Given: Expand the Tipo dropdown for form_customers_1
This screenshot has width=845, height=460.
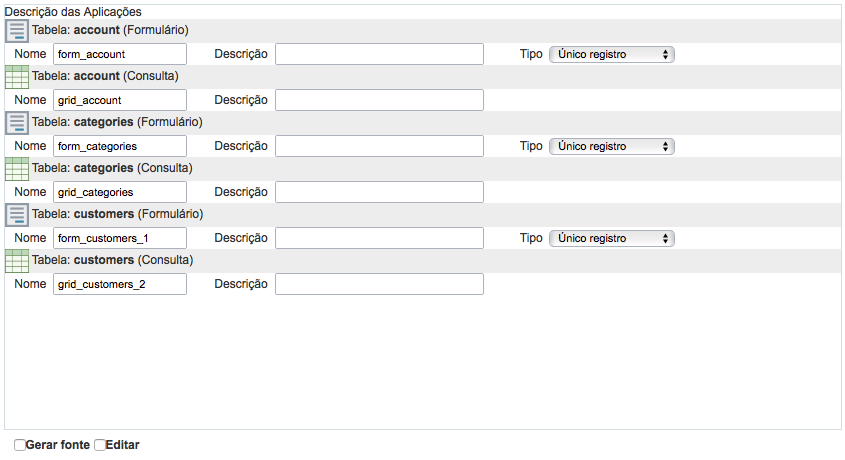Looking at the screenshot, I should coord(612,238).
